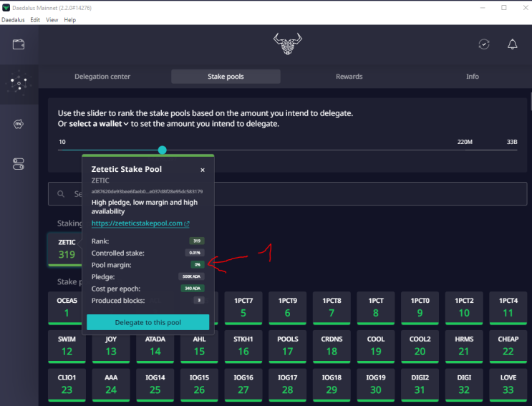532x406 pixels.
Task: Open the zeteticstakepool.com link
Action: pos(137,223)
